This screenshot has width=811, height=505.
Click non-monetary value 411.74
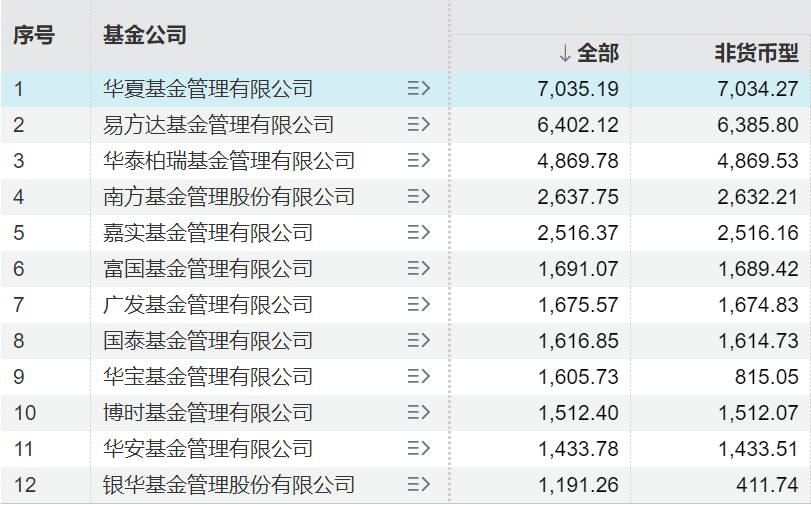coord(767,485)
